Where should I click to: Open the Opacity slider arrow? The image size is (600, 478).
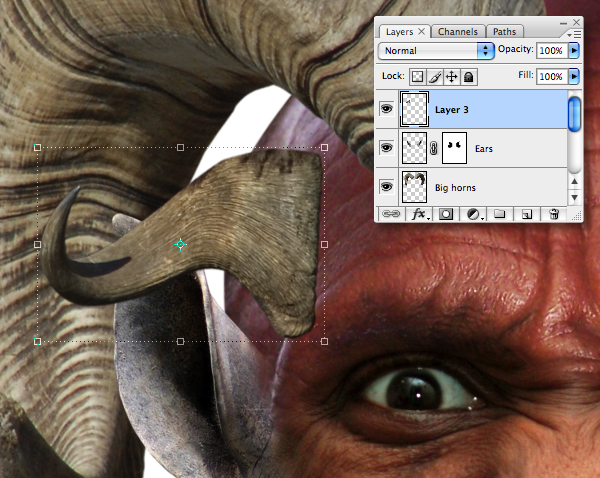tap(574, 50)
